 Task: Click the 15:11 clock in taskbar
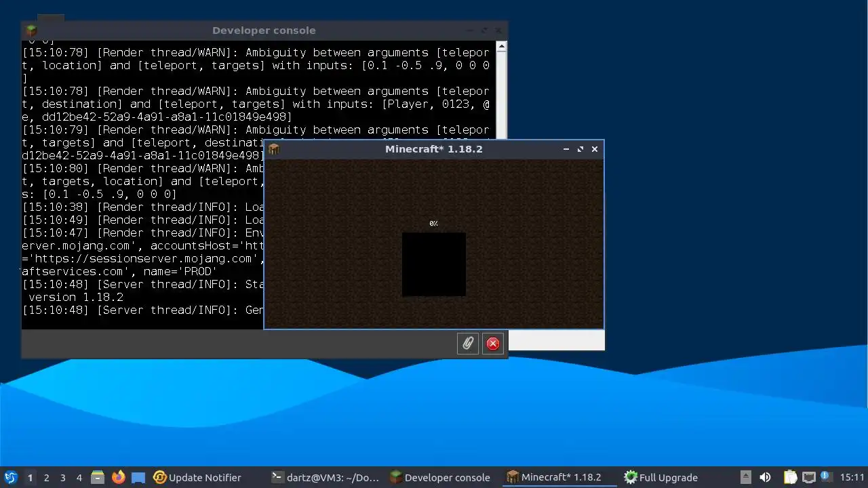pos(852,477)
